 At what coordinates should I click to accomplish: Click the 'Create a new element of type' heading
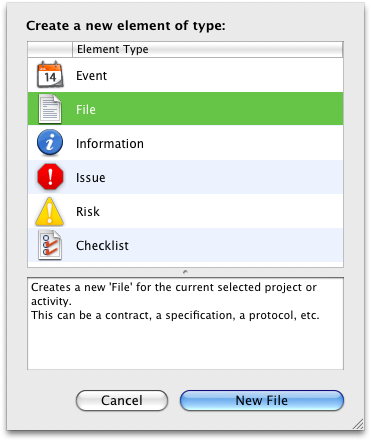click(x=126, y=26)
